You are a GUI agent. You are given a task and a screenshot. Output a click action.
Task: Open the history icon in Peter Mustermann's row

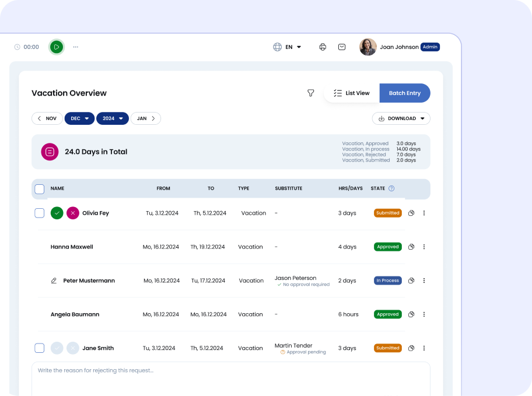pos(411,281)
